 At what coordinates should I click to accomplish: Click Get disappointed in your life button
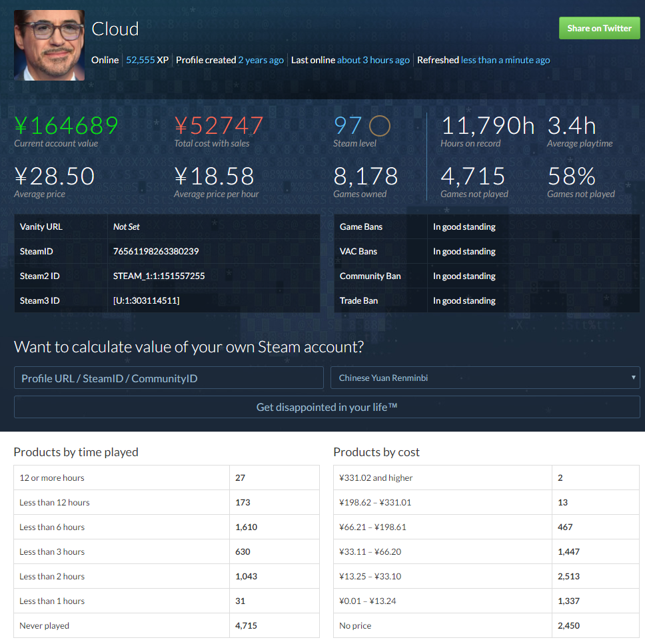point(327,407)
